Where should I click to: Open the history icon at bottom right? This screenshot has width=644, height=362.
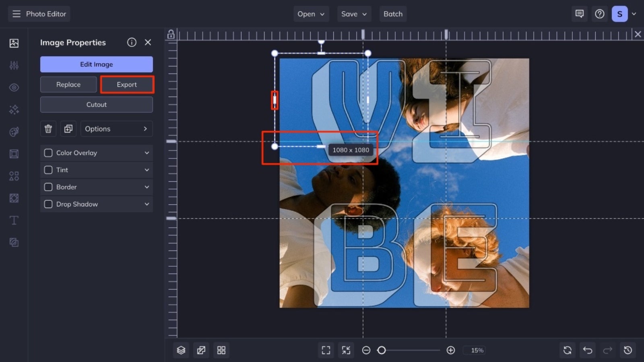tap(628, 350)
